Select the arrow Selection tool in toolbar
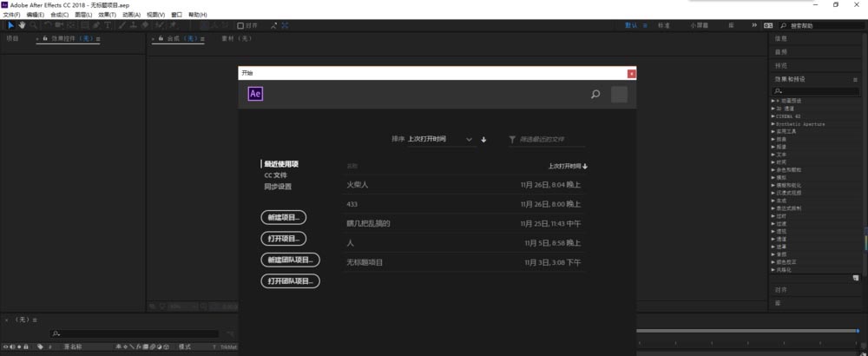The width and height of the screenshot is (868, 356). click(x=10, y=25)
